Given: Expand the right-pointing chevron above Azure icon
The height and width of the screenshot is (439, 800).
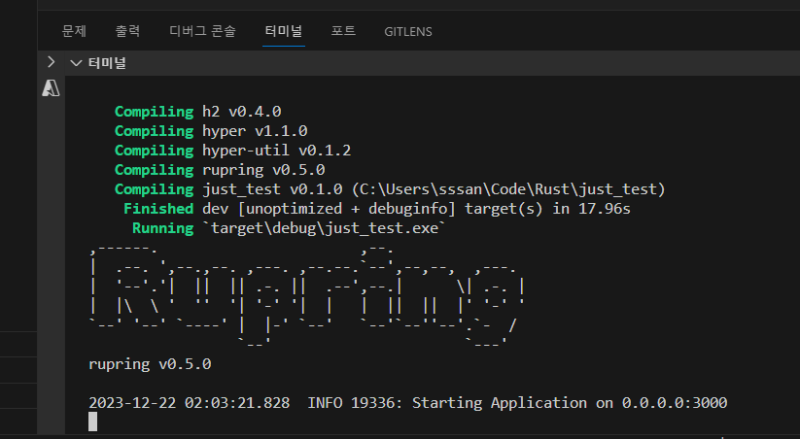Looking at the screenshot, I should [x=51, y=62].
